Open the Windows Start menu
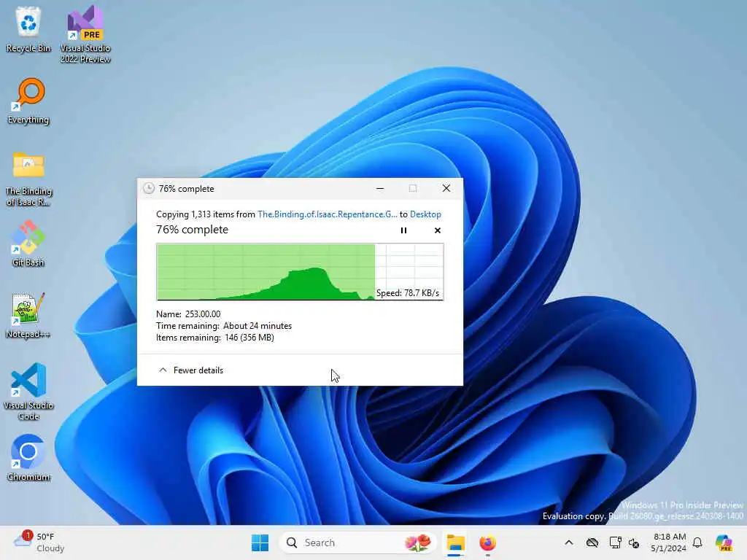The height and width of the screenshot is (560, 747). pos(260,542)
